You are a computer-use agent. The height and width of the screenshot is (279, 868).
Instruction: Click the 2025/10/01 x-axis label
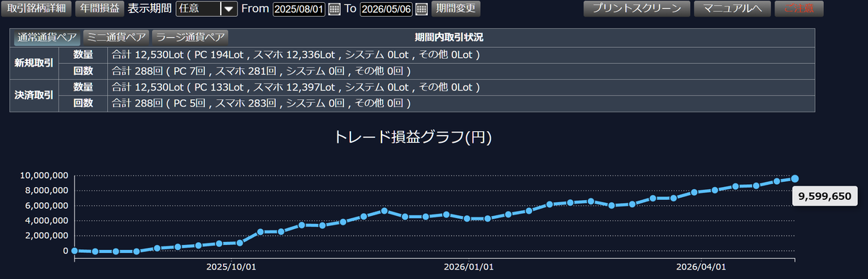(x=232, y=267)
